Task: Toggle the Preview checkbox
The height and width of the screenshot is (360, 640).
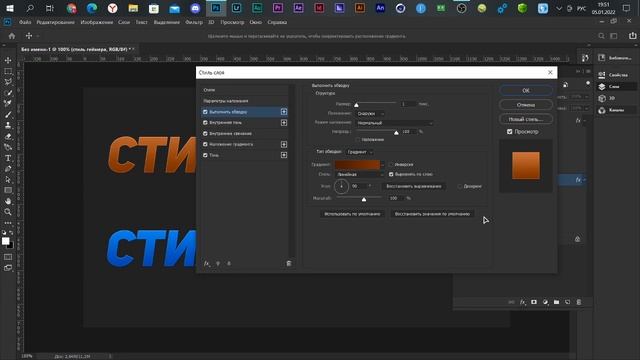Action: click(509, 131)
